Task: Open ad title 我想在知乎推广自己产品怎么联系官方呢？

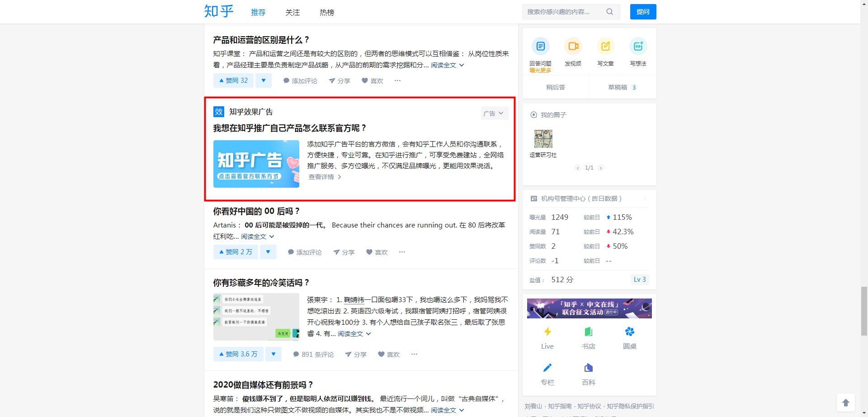Action: point(290,128)
